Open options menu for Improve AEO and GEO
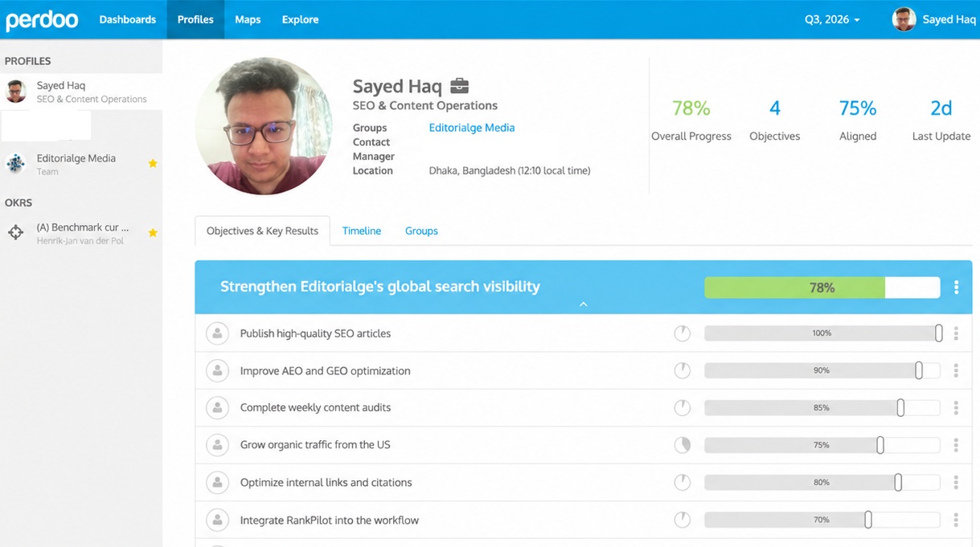This screenshot has width=980, height=547. pos(956,370)
